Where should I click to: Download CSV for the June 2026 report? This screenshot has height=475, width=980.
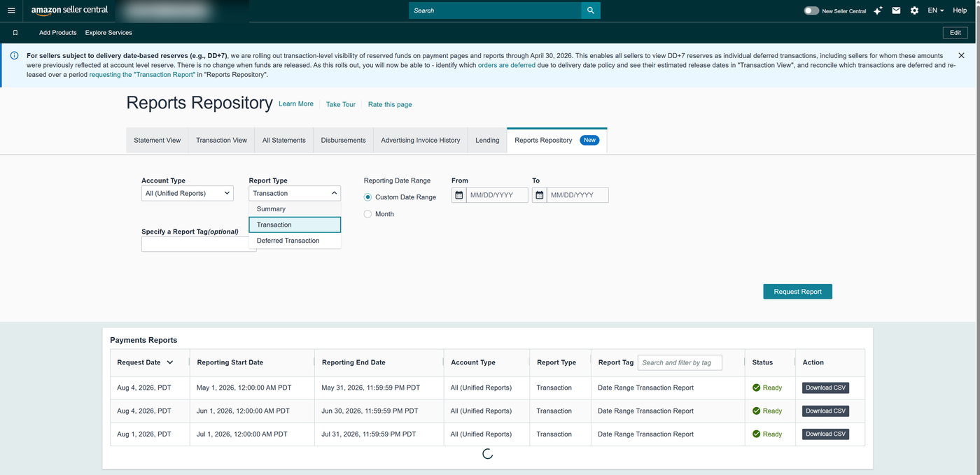pos(825,411)
